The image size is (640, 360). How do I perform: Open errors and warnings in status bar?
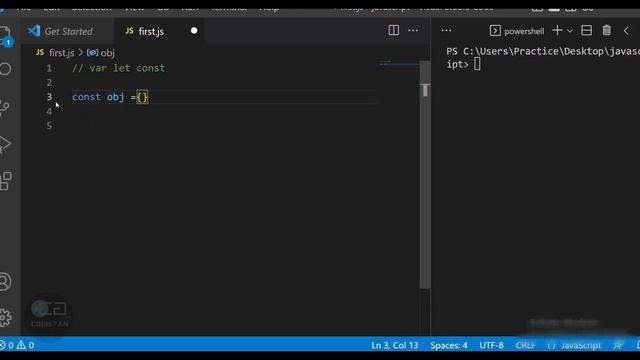pyautogui.click(x=17, y=345)
